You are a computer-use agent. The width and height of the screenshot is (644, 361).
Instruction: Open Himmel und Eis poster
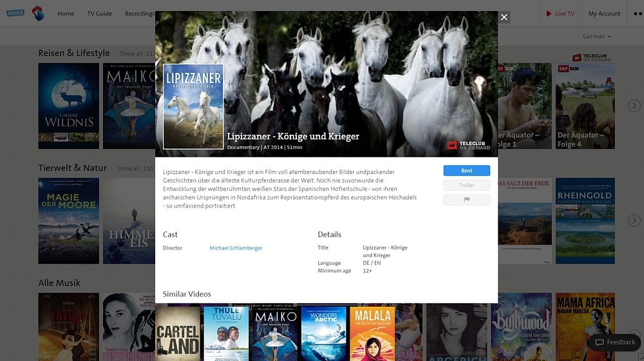pos(129,221)
